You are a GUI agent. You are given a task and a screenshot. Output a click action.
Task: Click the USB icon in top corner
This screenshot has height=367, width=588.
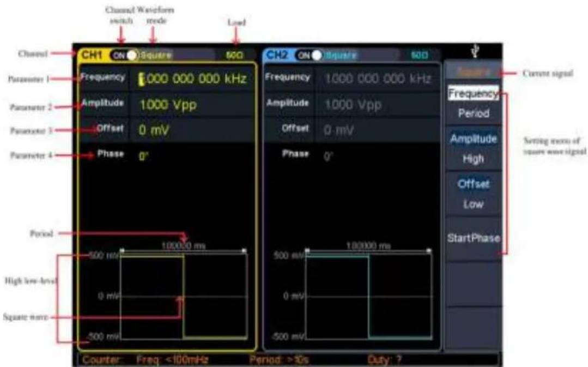pos(475,51)
